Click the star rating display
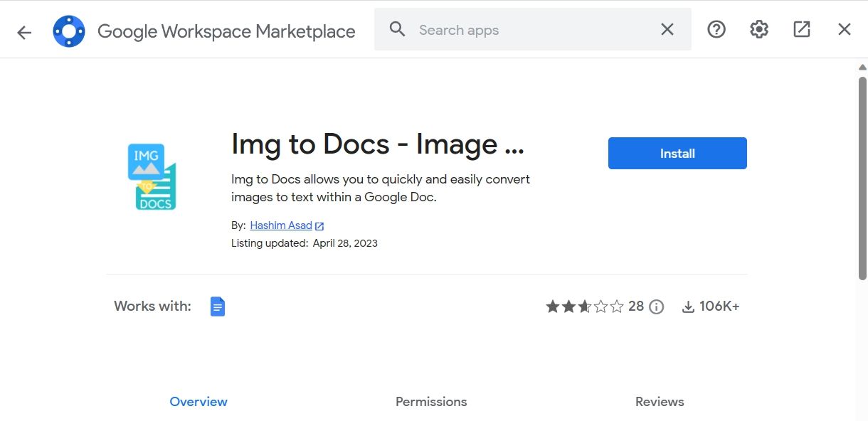This screenshot has width=868, height=421. point(584,307)
